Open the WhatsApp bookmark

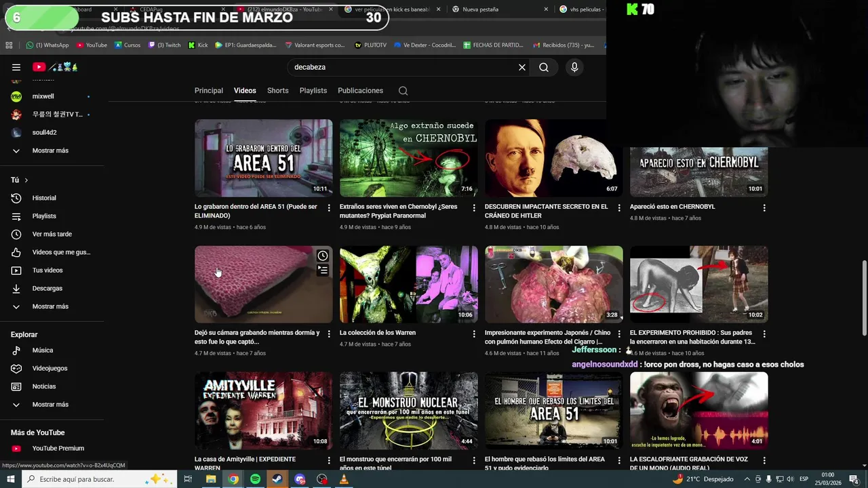(x=47, y=45)
